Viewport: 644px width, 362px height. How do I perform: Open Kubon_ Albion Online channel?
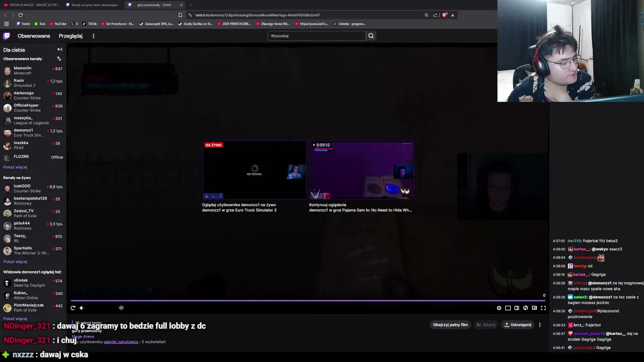(x=33, y=295)
